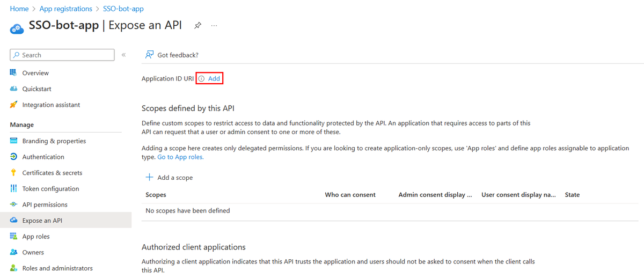Click the Integration assistant rocket icon
Viewport: 644px width, 278px height.
[13, 105]
